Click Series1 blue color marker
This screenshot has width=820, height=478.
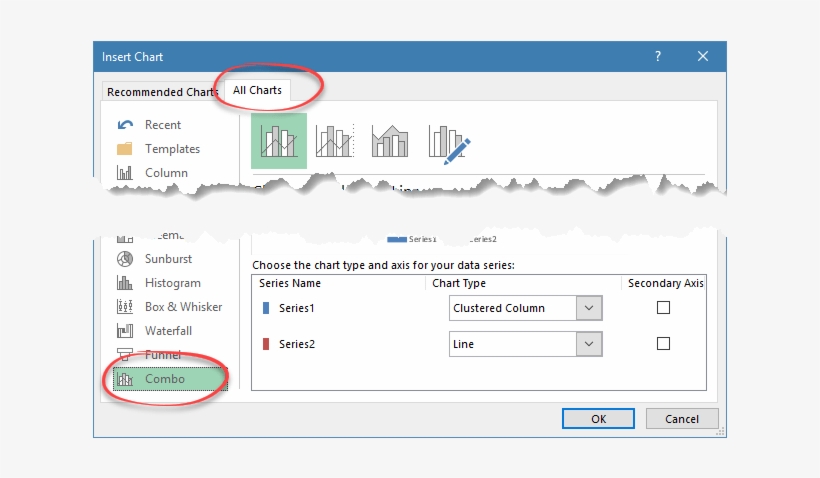(266, 308)
